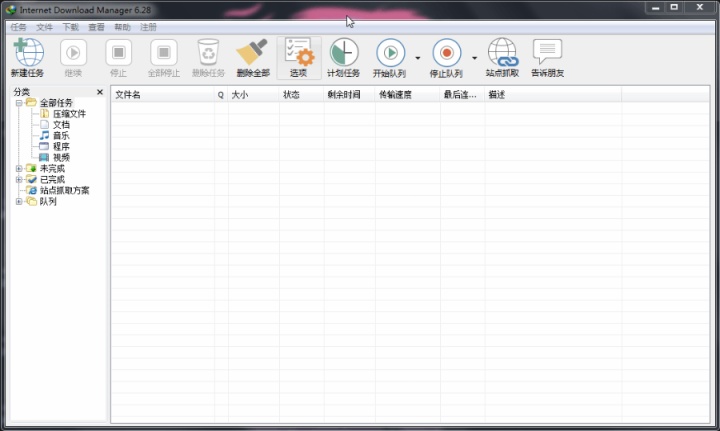Image resolution: width=720 pixels, height=431 pixels.
Task: Collapse the 全部任务 tree node
Action: (19, 103)
